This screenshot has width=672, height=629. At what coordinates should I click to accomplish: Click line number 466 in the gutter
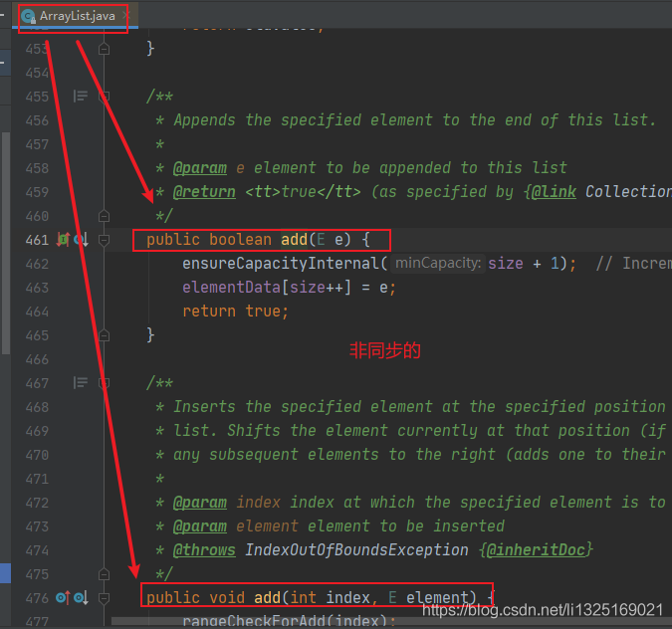(37, 359)
